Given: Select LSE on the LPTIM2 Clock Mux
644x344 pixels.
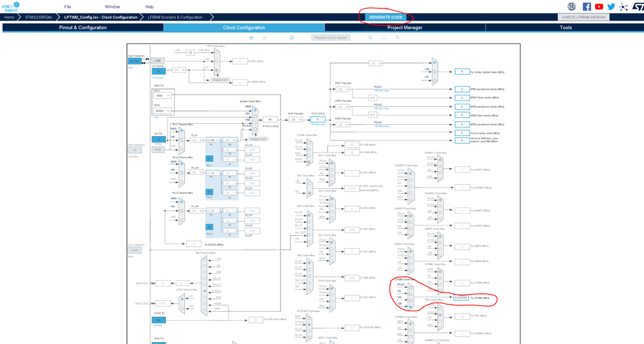Looking at the screenshot, I should (410, 307).
